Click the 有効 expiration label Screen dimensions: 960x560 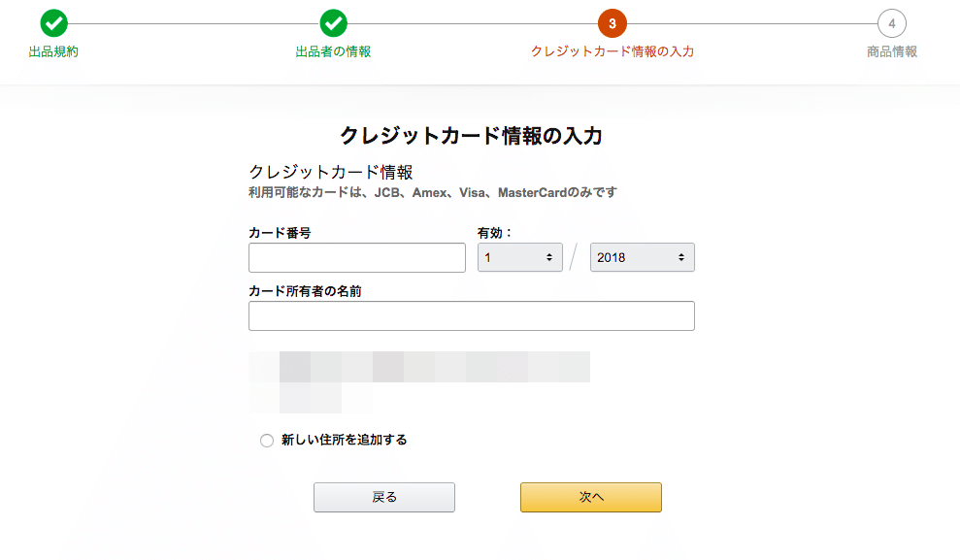click(494, 233)
